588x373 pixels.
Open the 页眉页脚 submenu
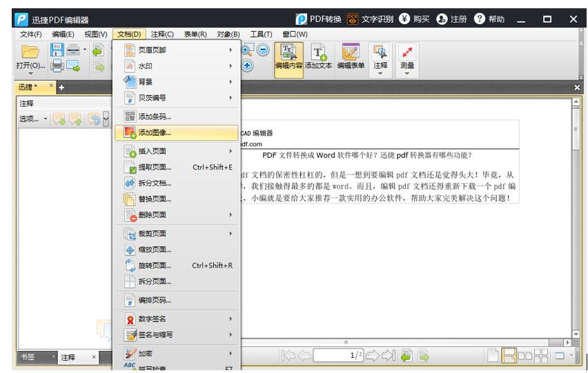point(176,50)
